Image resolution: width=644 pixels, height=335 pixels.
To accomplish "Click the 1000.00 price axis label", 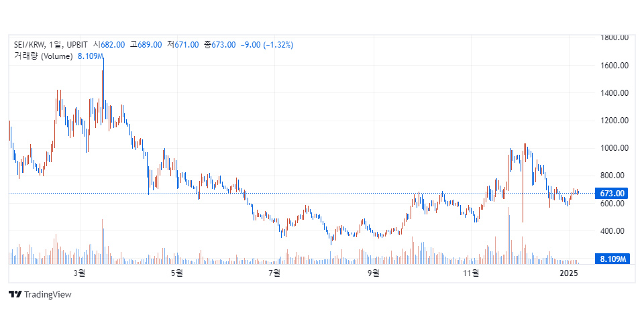I will (614, 148).
